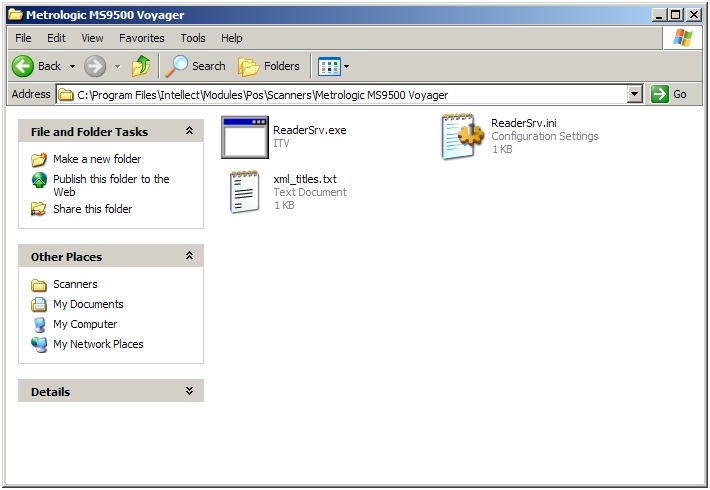
Task: Expand the Details panel
Action: click(189, 391)
